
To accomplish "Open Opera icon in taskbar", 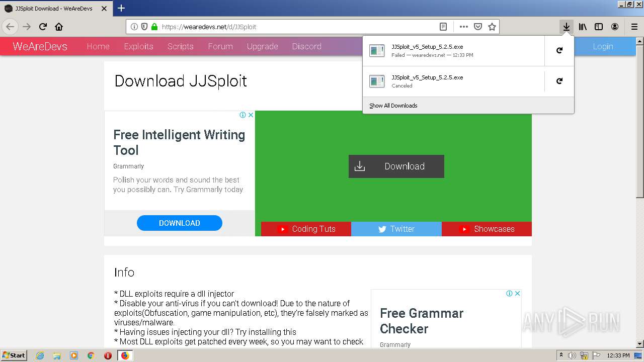I will pos(108,355).
